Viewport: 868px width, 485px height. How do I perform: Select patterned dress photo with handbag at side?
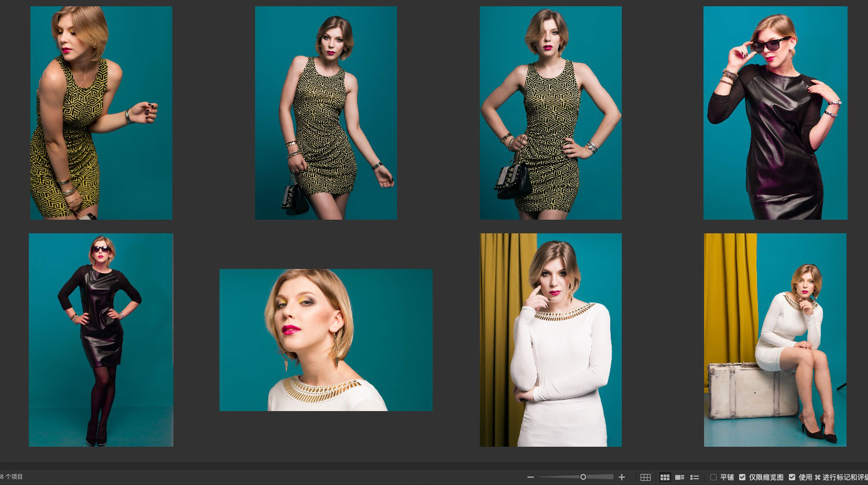326,113
